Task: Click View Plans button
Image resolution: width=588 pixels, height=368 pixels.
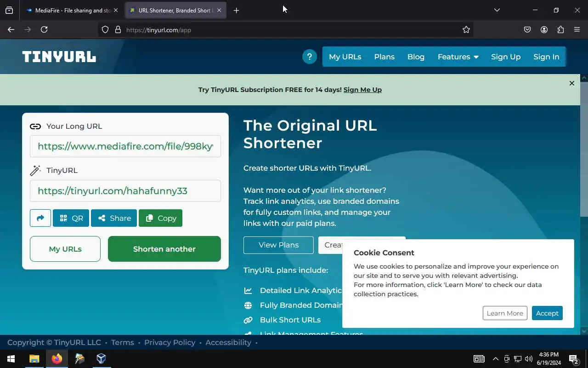Action: click(278, 245)
